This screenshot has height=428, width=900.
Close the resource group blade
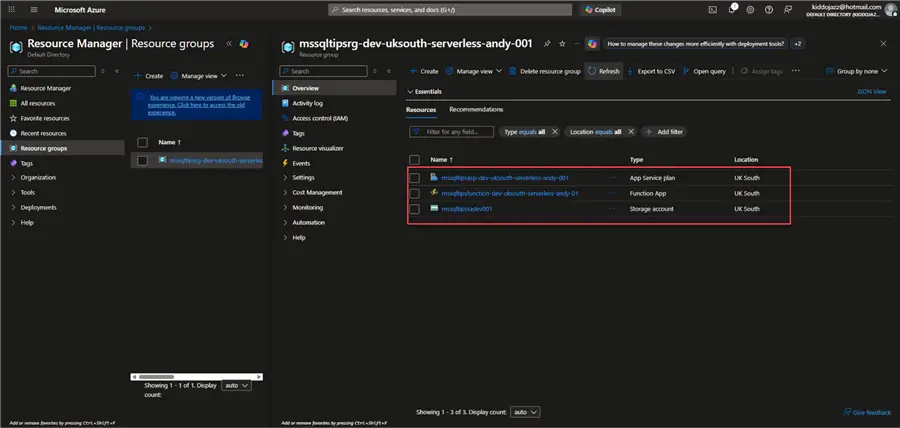(x=883, y=44)
